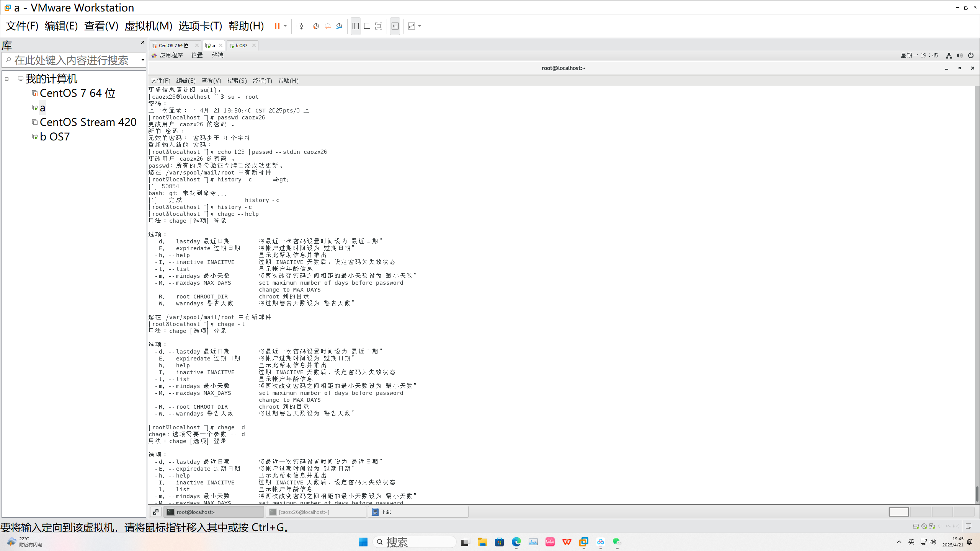Viewport: 980px width, 551px height.
Task: Open VMware from the Windows taskbar
Action: pyautogui.click(x=583, y=542)
